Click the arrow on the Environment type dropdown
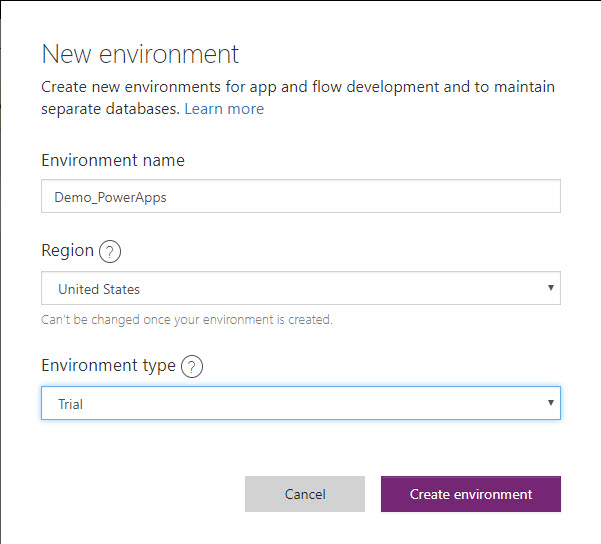The width and height of the screenshot is (601, 544). point(550,403)
